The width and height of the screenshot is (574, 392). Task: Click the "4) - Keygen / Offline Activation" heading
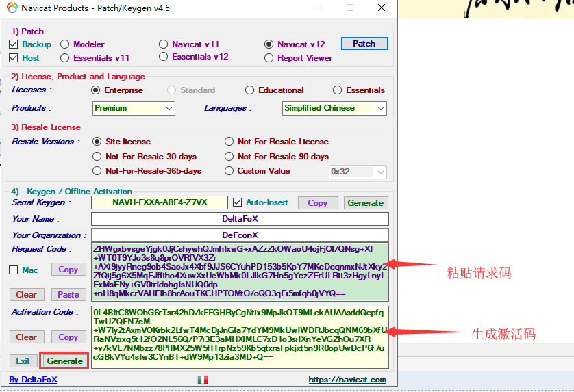point(71,192)
